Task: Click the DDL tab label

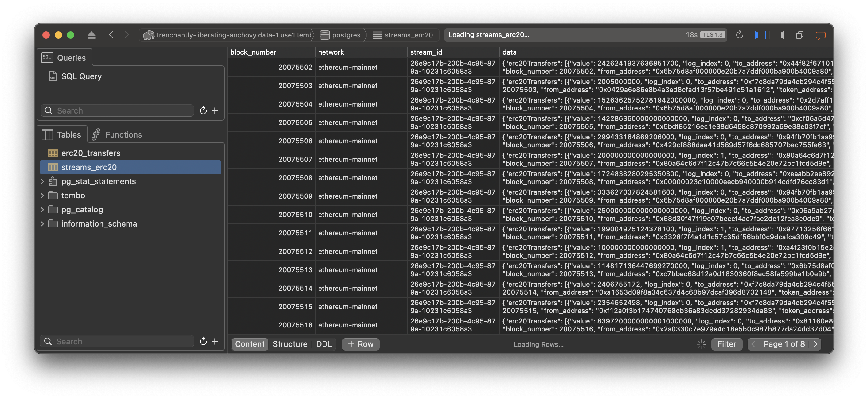Action: click(x=323, y=344)
